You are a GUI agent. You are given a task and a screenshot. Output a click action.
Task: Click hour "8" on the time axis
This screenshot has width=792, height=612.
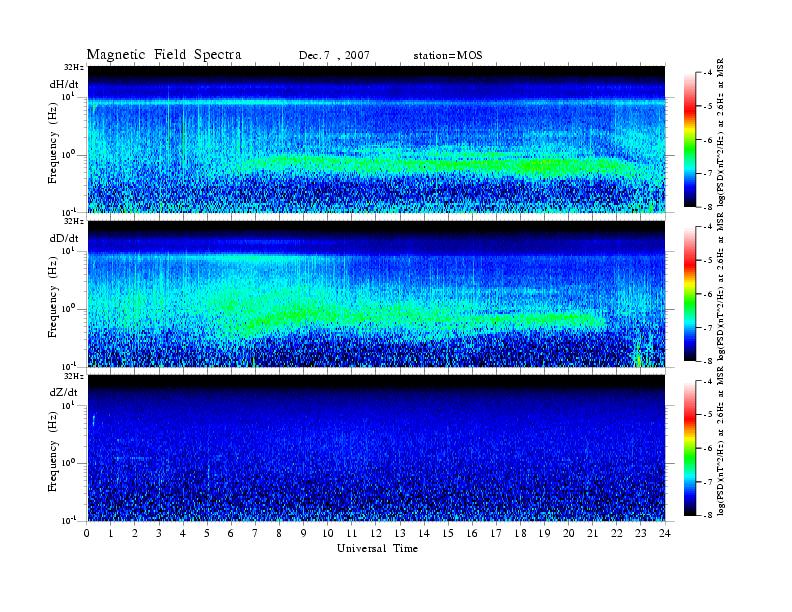(x=279, y=533)
